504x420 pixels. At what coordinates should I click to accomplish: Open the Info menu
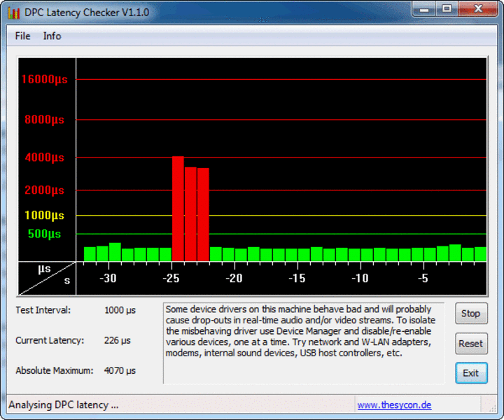coord(52,36)
